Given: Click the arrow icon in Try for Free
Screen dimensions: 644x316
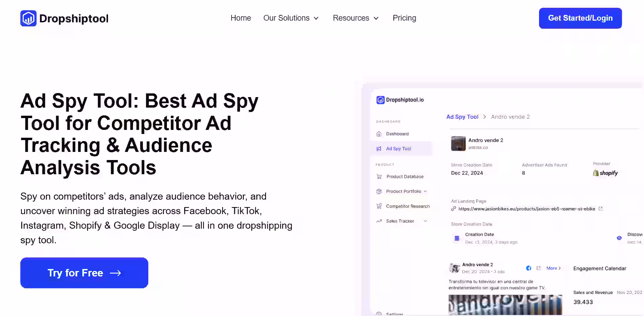Looking at the screenshot, I should coord(115,273).
